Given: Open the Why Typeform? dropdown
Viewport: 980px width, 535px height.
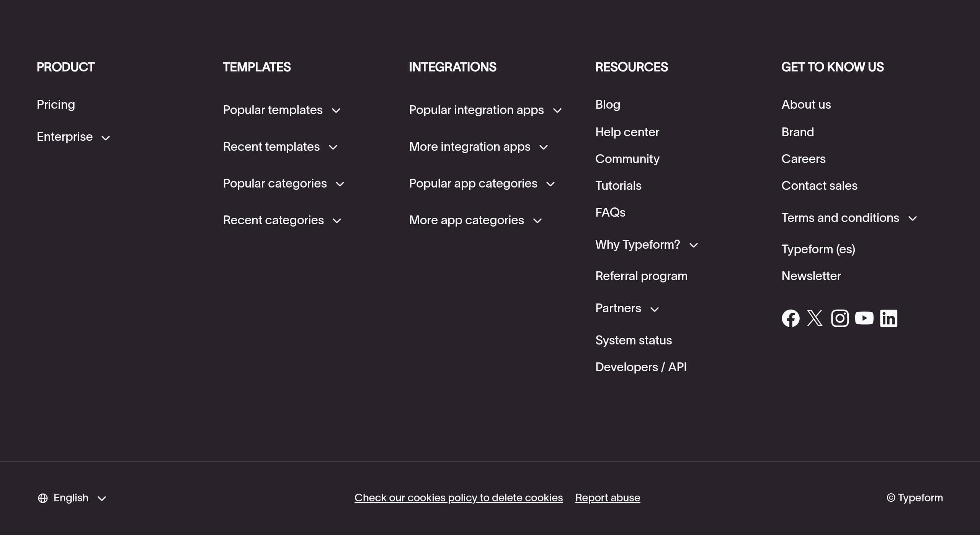Looking at the screenshot, I should point(647,245).
